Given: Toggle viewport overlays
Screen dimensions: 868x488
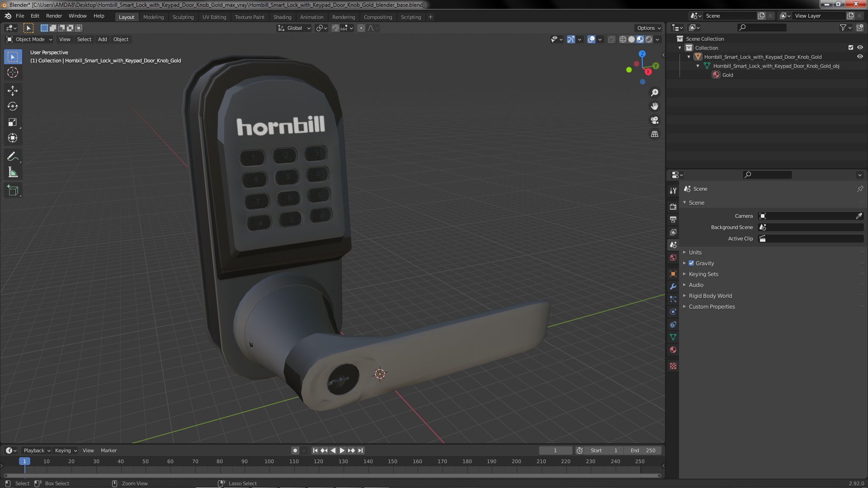Looking at the screenshot, I should click(x=591, y=39).
